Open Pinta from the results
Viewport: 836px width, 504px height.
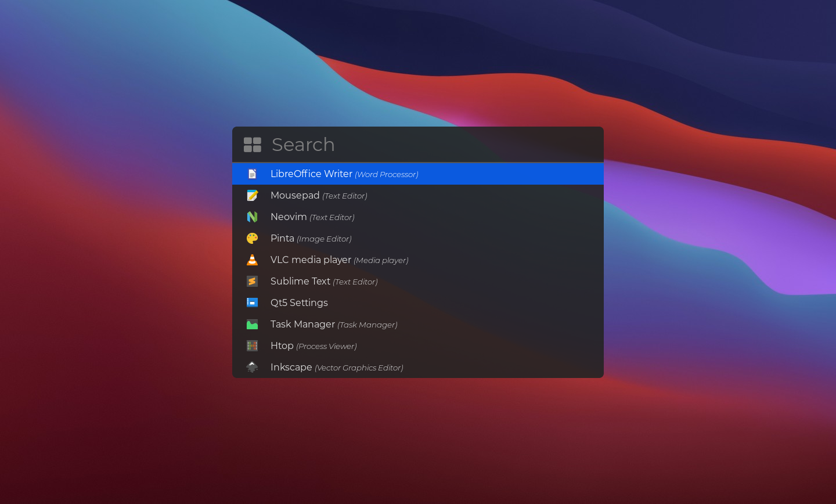pos(418,238)
